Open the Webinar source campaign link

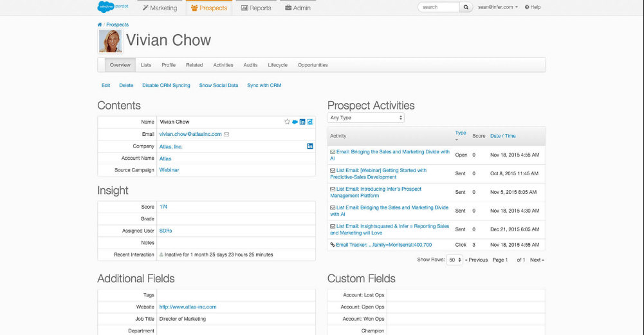pyautogui.click(x=169, y=170)
